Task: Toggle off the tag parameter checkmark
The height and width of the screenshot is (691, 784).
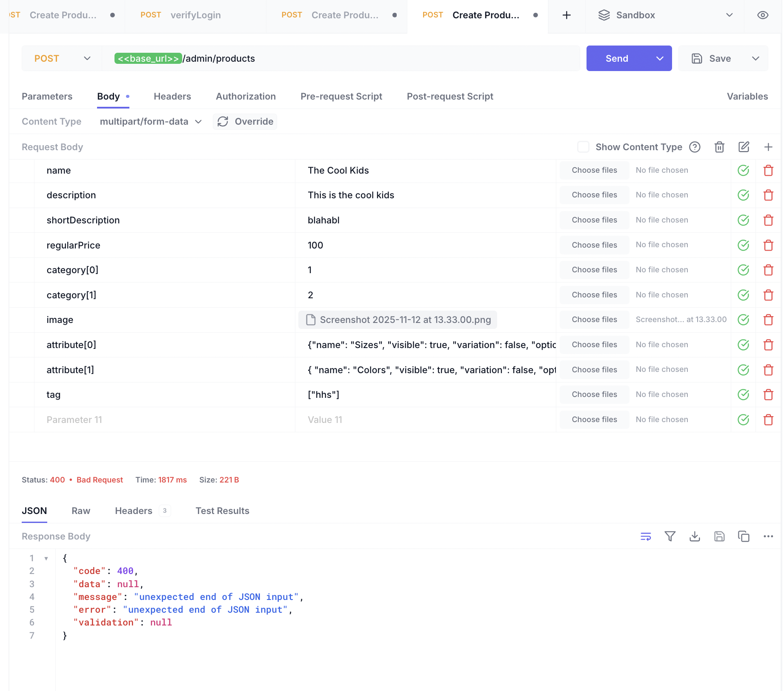Action: 743,395
